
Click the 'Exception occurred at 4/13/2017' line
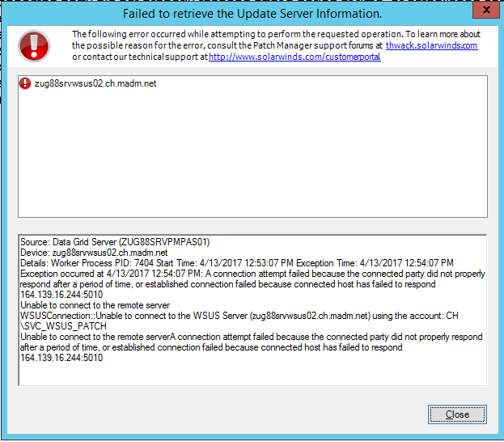(252, 274)
